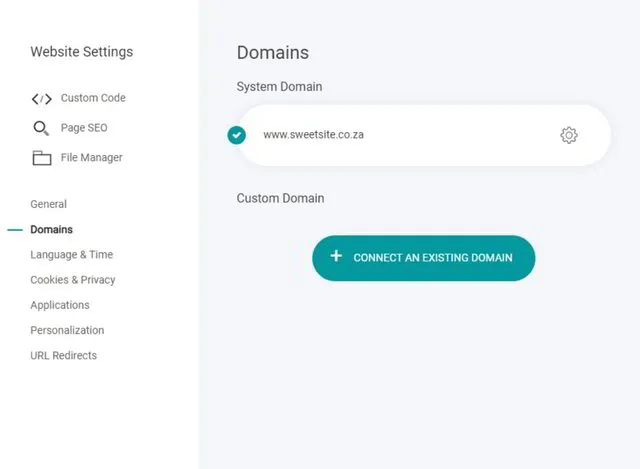640x469 pixels.
Task: Click the Custom Code brackets icon
Action: coord(42,99)
